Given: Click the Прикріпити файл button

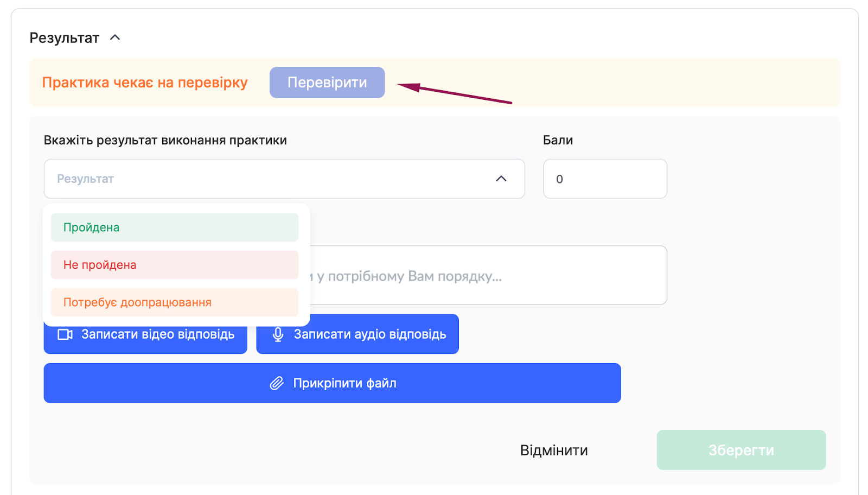Looking at the screenshot, I should 332,383.
